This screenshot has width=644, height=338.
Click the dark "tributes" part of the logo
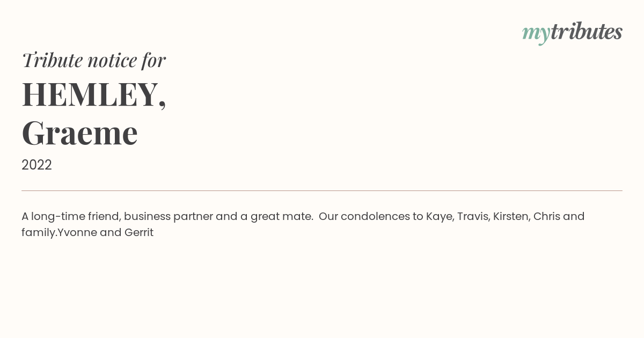(x=586, y=32)
